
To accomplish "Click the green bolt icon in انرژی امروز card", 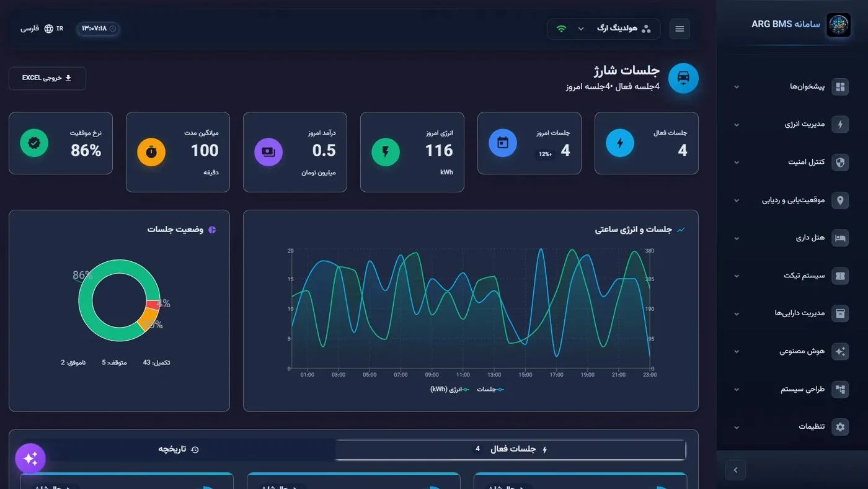I will 386,152.
